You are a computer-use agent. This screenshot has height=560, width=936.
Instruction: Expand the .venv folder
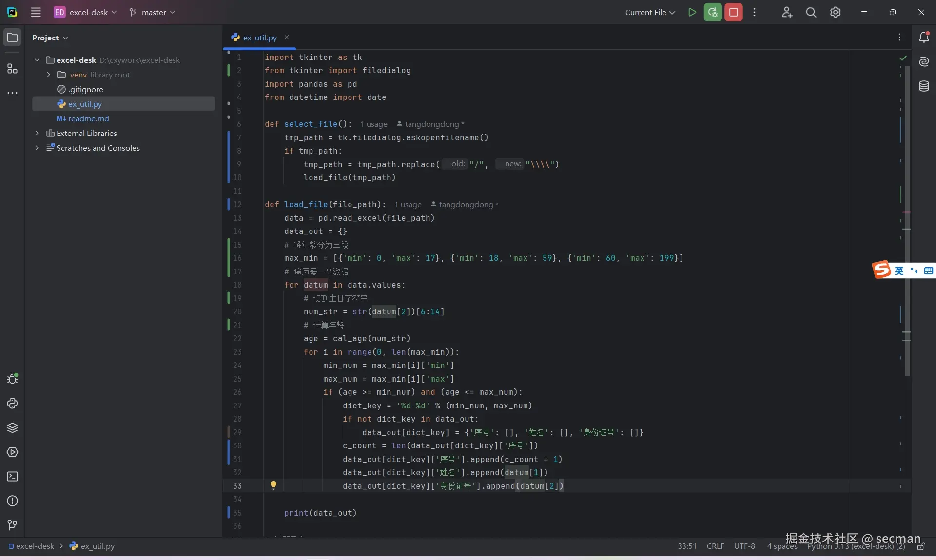[48, 75]
